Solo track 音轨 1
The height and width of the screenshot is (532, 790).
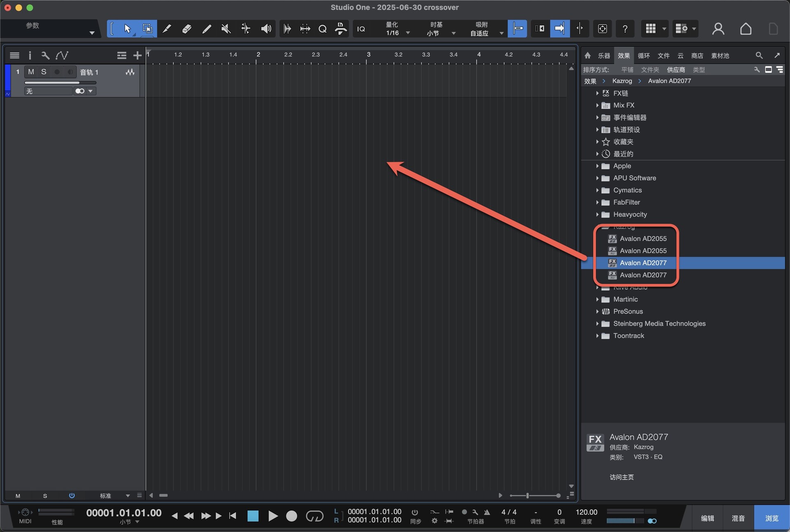(44, 72)
